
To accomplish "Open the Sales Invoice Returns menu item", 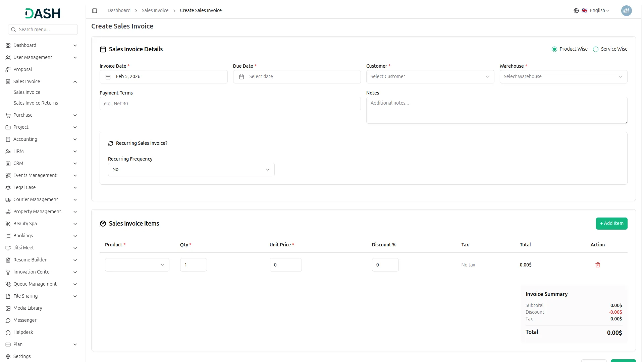I will (36, 103).
